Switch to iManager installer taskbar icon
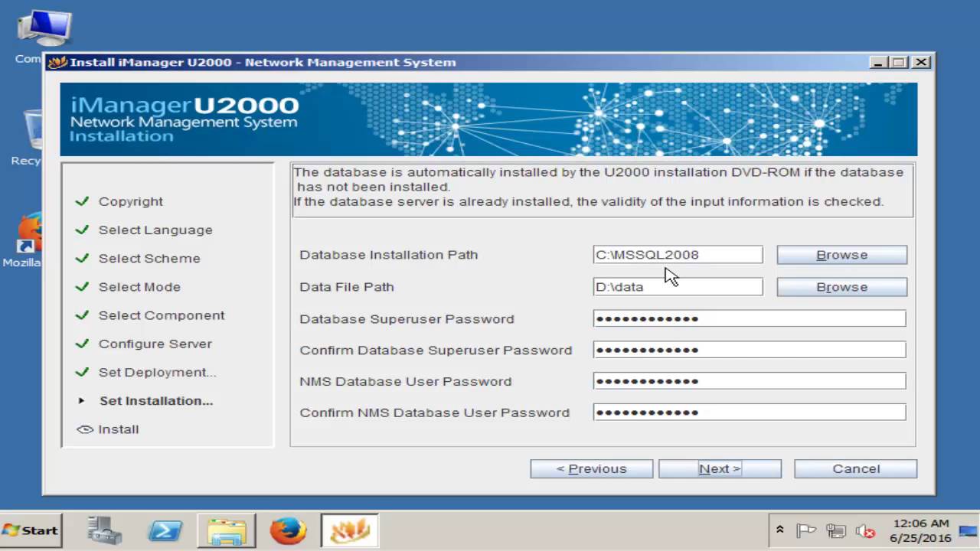 pyautogui.click(x=349, y=530)
